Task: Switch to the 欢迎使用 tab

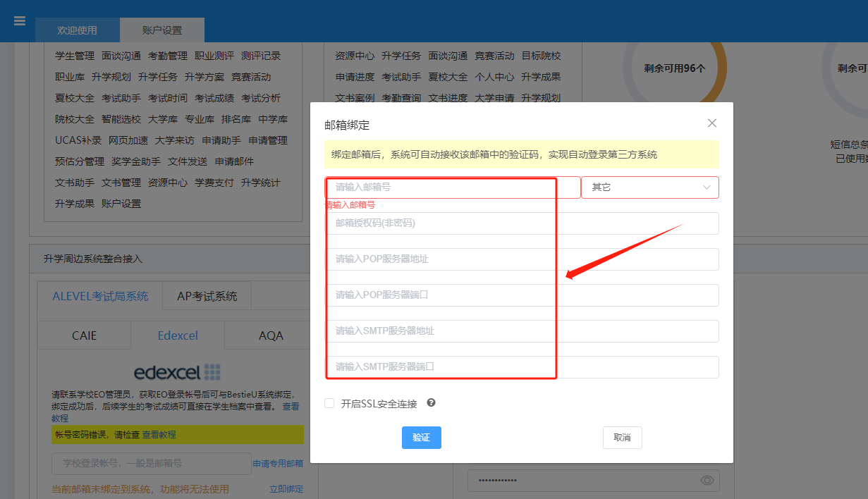Action: point(78,30)
